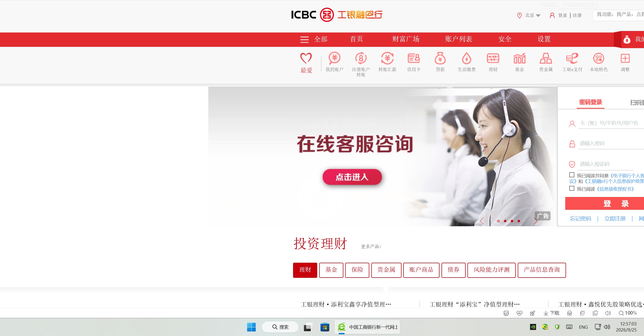Open the 最爱 favorites heart icon
Image resolution: width=644 pixels, height=336 pixels.
306,58
